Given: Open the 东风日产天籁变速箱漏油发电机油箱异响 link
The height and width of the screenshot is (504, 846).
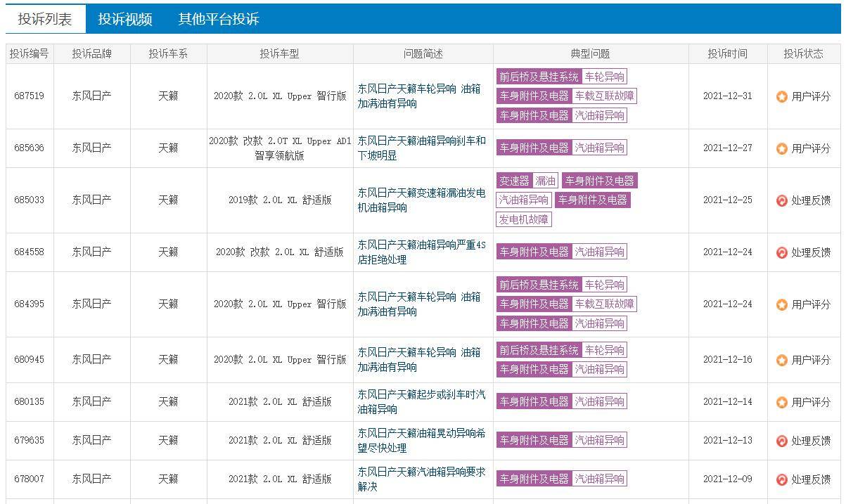Looking at the screenshot, I should (x=421, y=200).
